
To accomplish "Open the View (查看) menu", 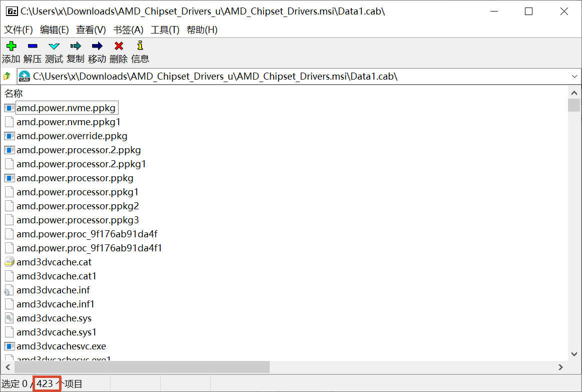I will pos(91,30).
